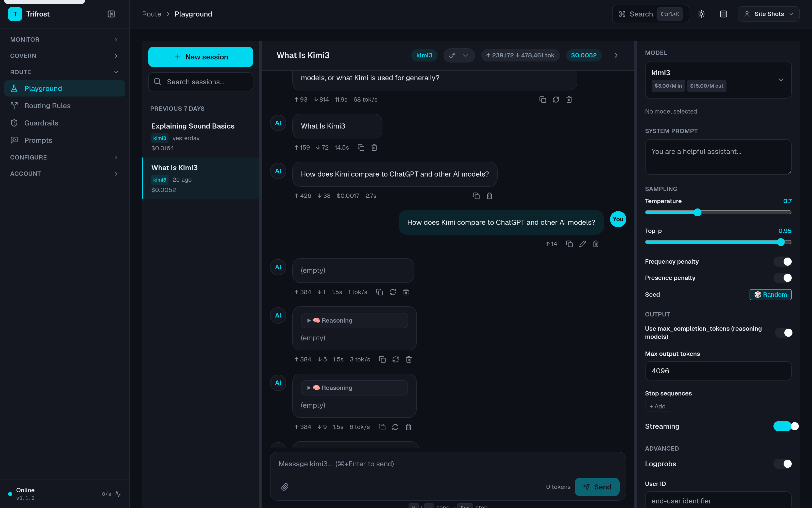Collapse the sidebar panel icon
Image resolution: width=812 pixels, height=508 pixels.
click(x=111, y=14)
